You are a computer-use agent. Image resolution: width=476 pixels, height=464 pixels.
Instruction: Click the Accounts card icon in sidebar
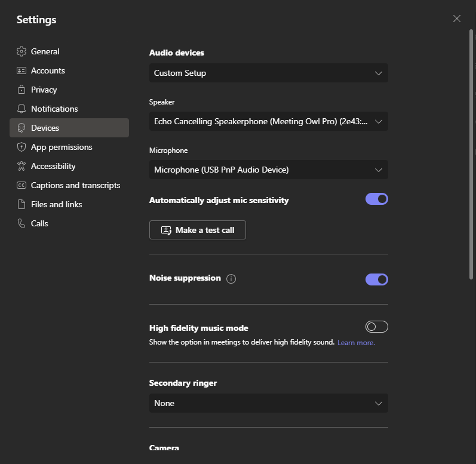tap(22, 70)
